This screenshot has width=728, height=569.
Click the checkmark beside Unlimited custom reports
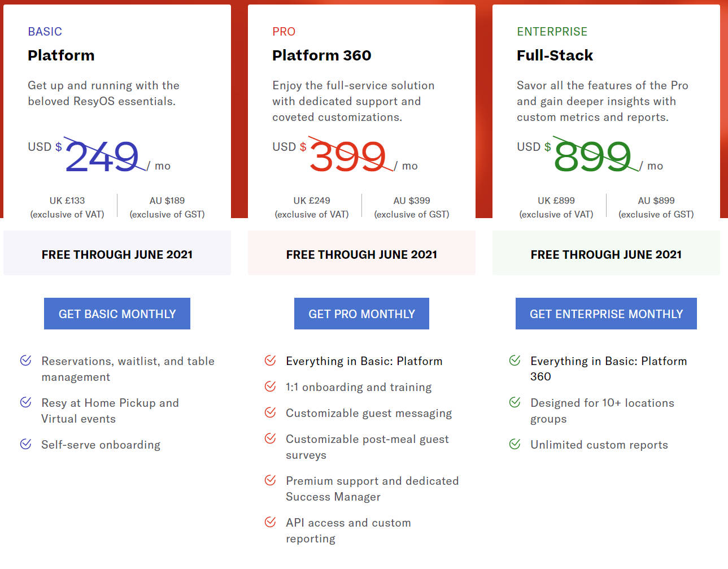pos(515,444)
